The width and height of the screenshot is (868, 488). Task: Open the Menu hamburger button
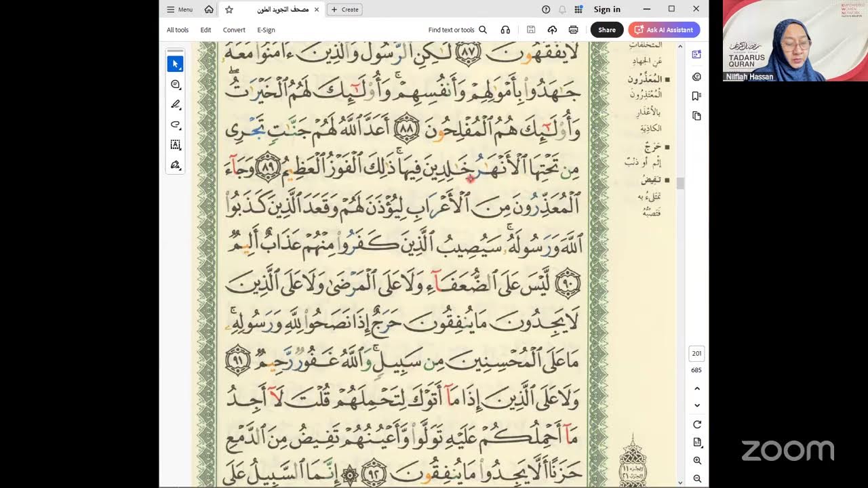tap(180, 9)
